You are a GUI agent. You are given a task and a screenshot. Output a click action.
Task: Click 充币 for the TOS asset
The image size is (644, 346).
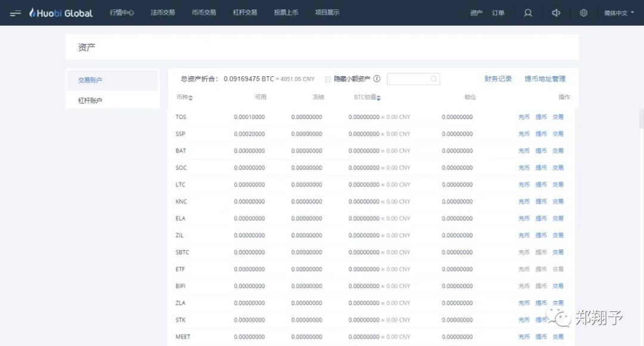524,117
